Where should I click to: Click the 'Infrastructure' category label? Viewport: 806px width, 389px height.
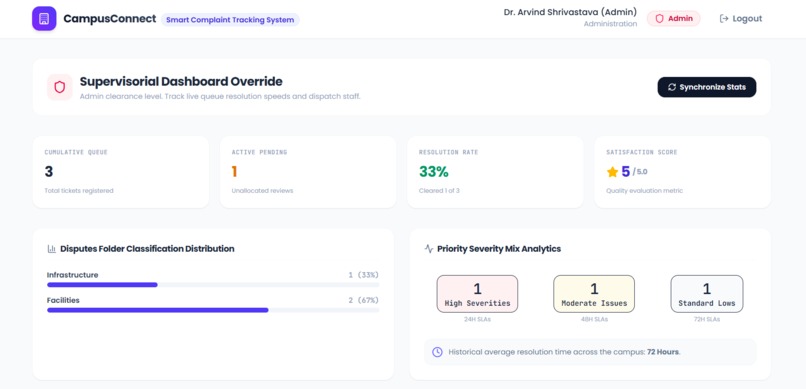click(x=72, y=275)
